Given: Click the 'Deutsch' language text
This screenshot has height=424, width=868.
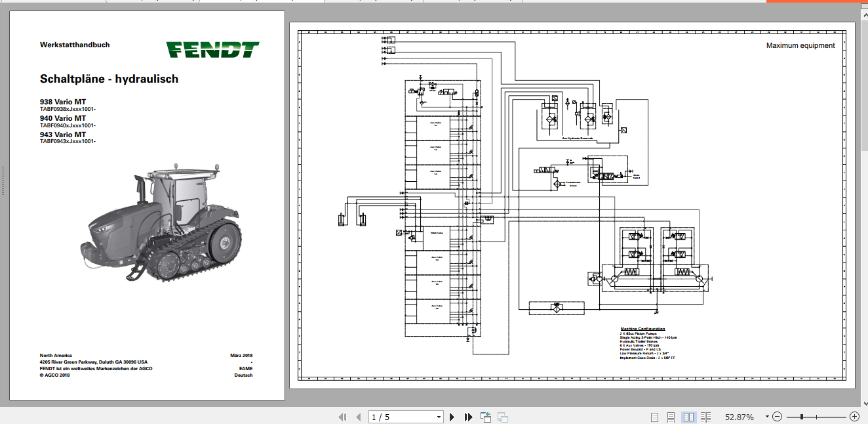Looking at the screenshot, I should pyautogui.click(x=243, y=375).
